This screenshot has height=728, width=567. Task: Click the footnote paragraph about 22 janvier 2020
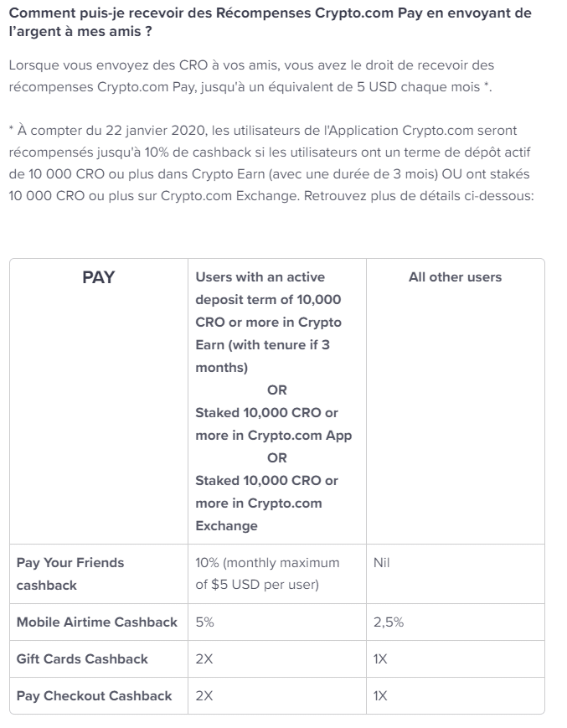[271, 163]
